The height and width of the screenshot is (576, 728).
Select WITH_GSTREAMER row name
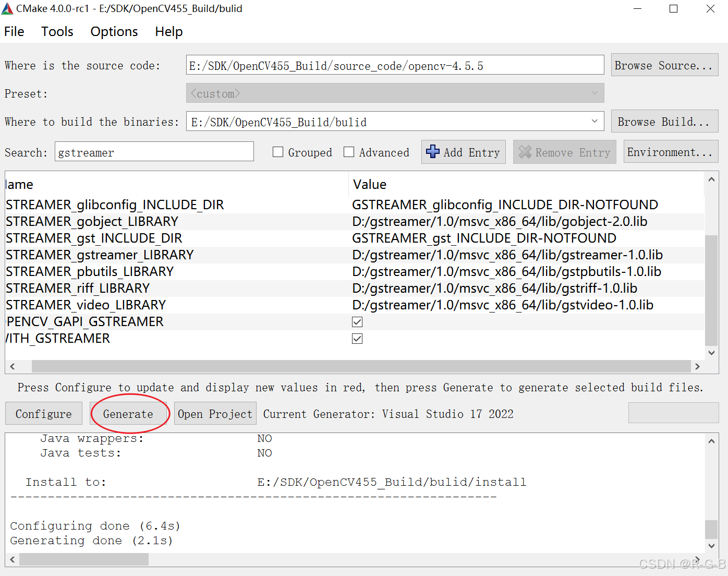click(58, 338)
